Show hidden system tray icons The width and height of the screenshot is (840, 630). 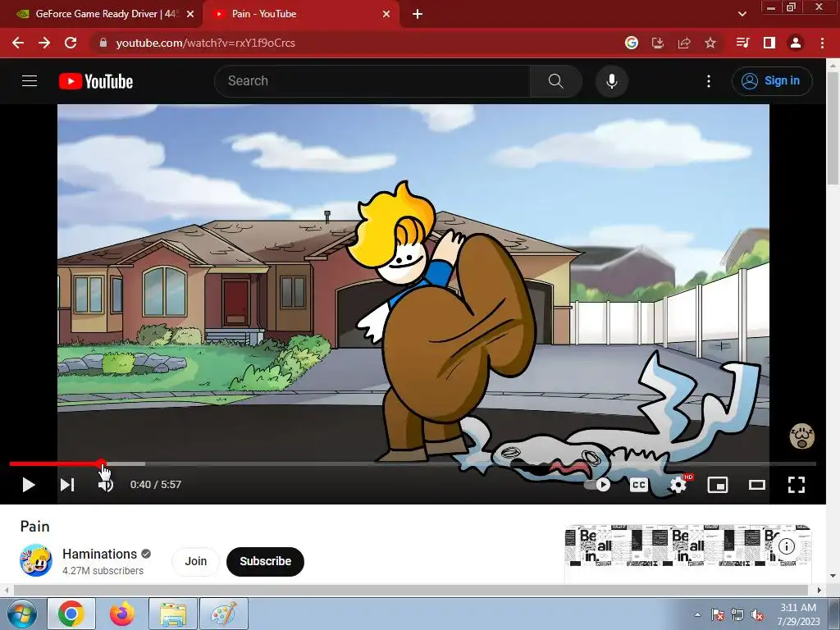pyautogui.click(x=697, y=615)
